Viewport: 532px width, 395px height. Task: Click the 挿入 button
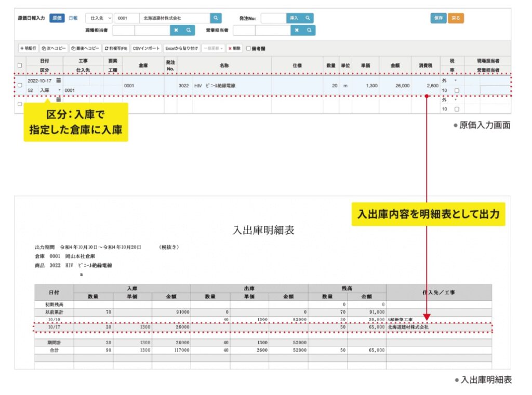click(294, 18)
